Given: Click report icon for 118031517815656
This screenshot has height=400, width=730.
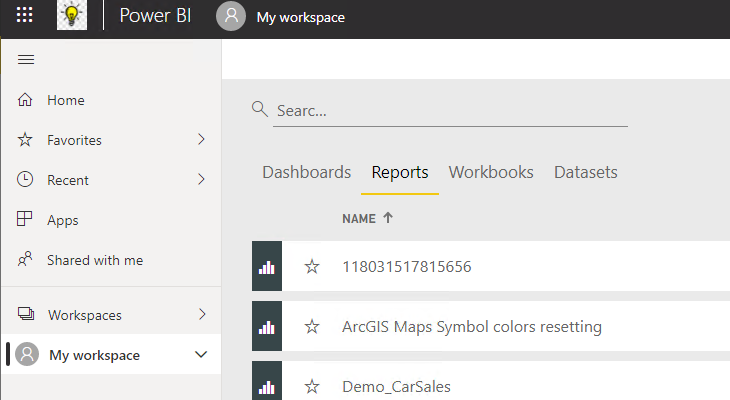Looking at the screenshot, I should pos(267,266).
